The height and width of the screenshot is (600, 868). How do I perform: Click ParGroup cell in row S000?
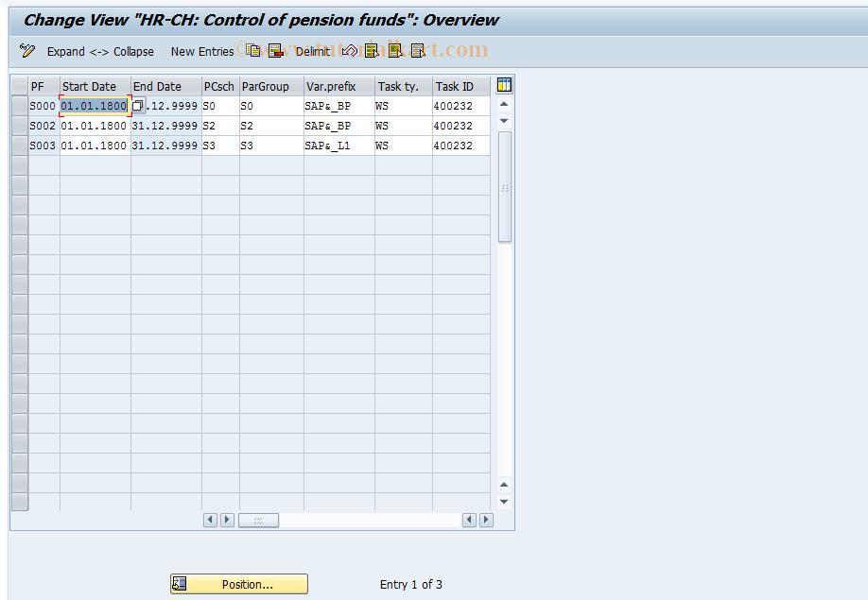[x=271, y=106]
